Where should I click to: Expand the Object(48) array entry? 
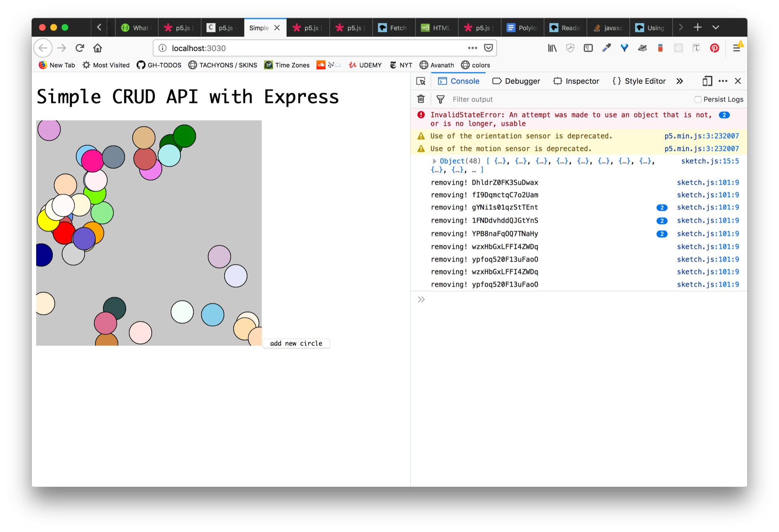[x=434, y=161]
